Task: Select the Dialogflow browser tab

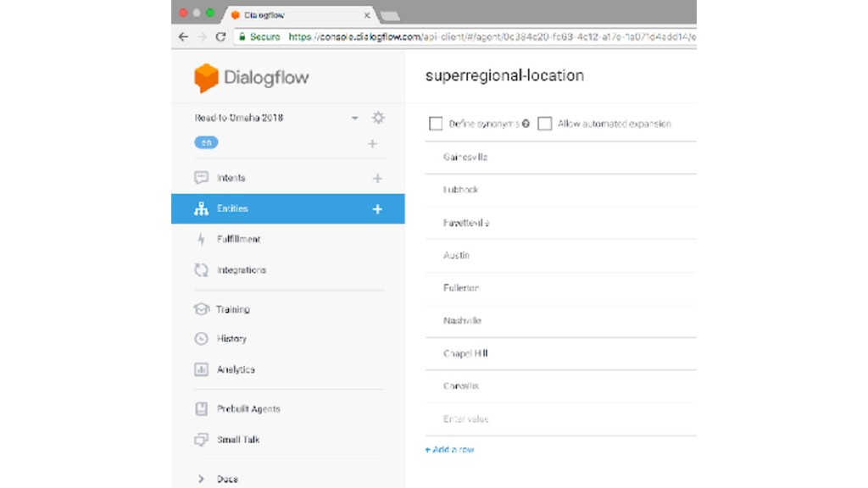Action: (x=299, y=15)
